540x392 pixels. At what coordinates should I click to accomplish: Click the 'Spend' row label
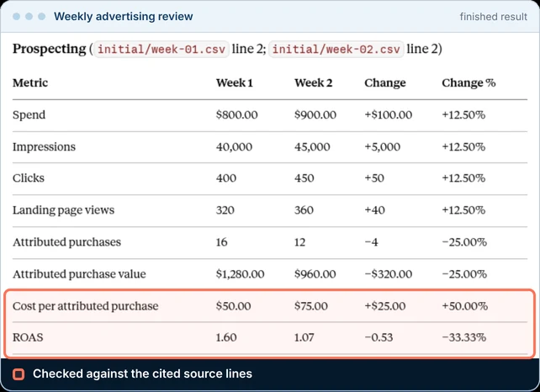click(x=29, y=115)
